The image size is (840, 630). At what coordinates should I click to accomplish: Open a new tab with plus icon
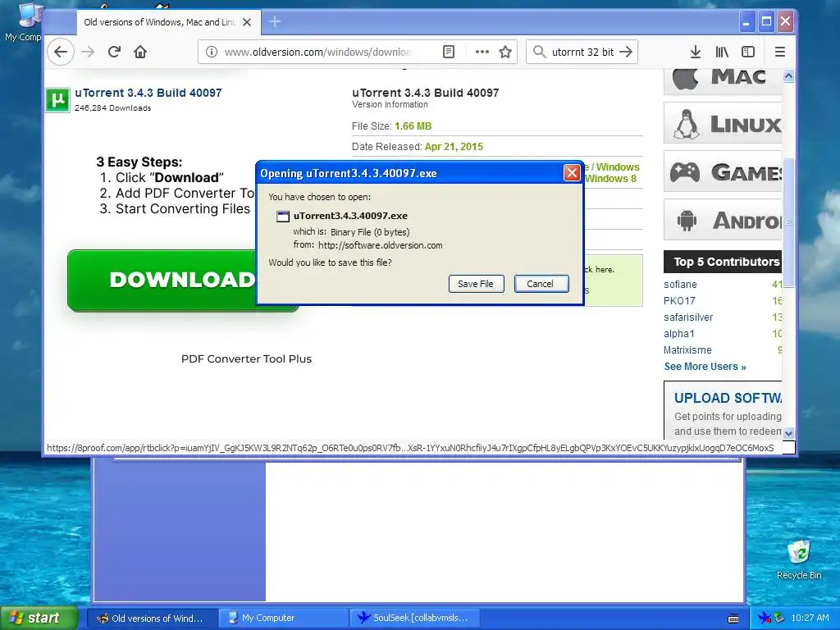275,21
